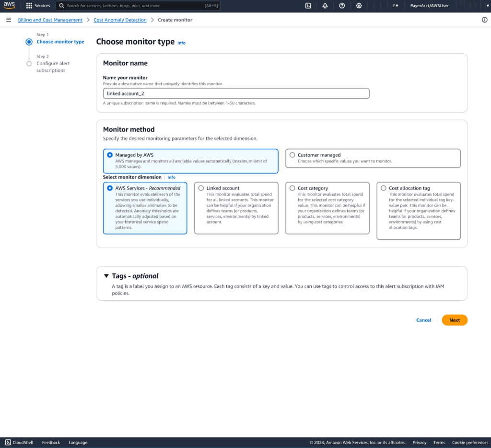Click the monitor name input field
Viewport: 491px width, 448px height.
236,93
